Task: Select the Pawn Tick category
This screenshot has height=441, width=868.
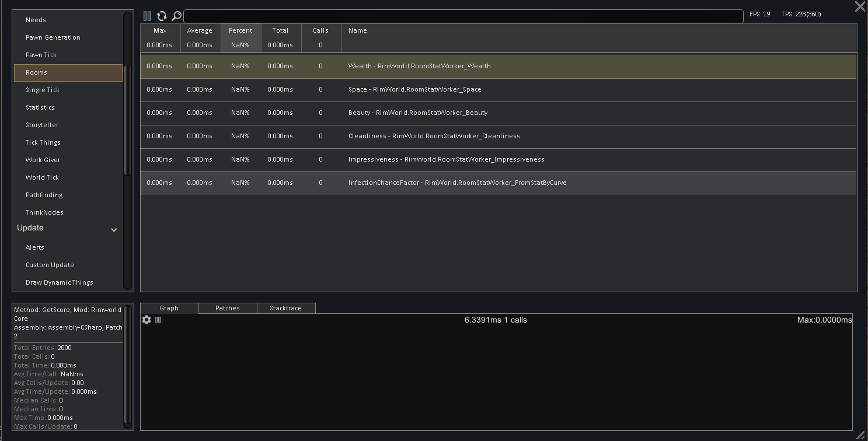Action: (68, 55)
